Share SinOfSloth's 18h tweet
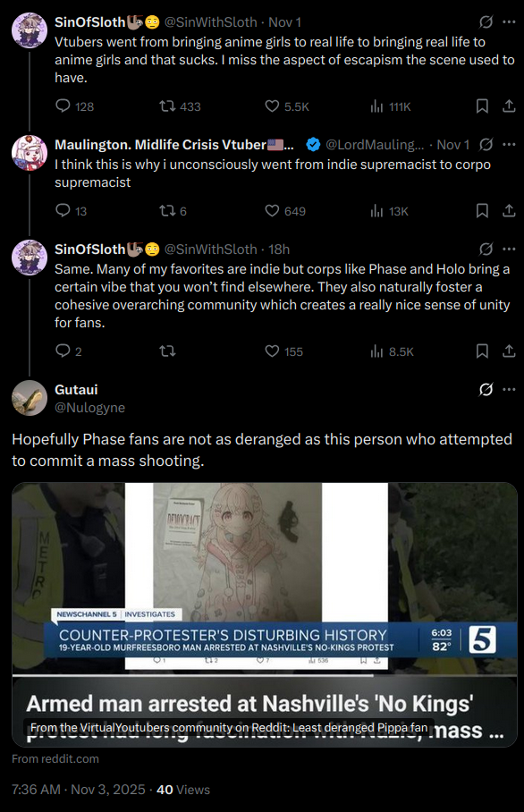The height and width of the screenshot is (812, 524). [x=509, y=351]
